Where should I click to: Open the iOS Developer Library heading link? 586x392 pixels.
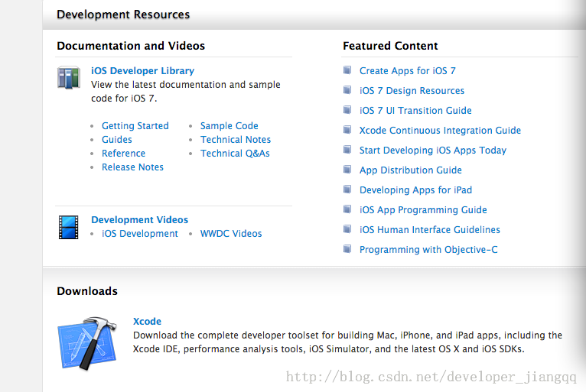click(142, 71)
